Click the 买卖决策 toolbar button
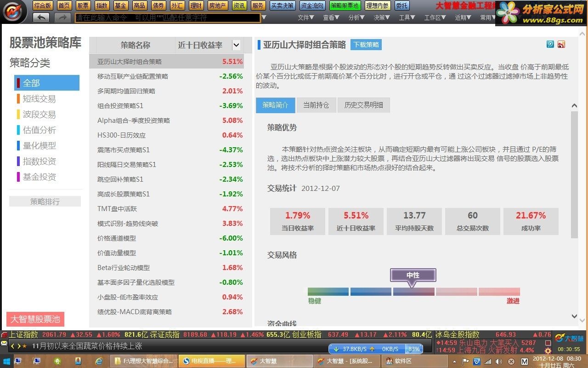This screenshot has width=588, height=368. [x=282, y=6]
